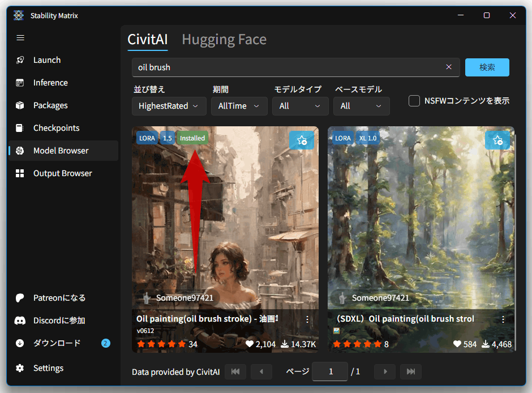The width and height of the screenshot is (532, 393).
Task: Open the ベースモデル All dropdown
Action: (x=361, y=106)
